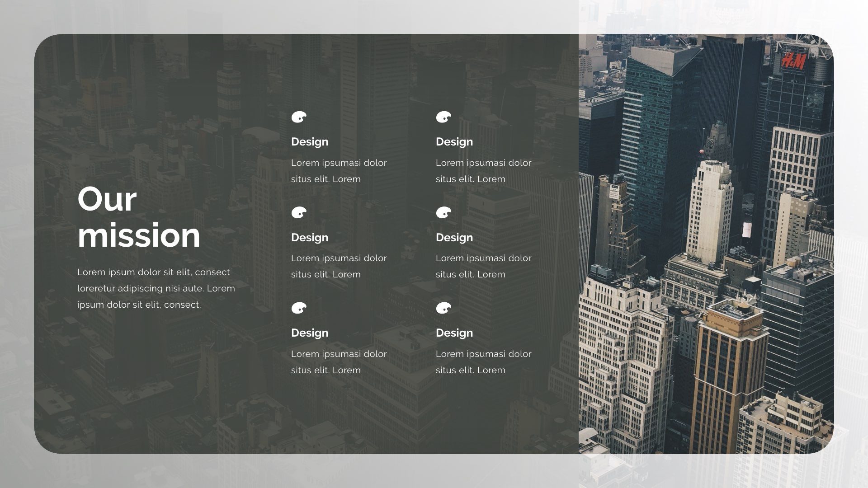
Task: Select the middle-left palette icon
Action: click(x=299, y=212)
